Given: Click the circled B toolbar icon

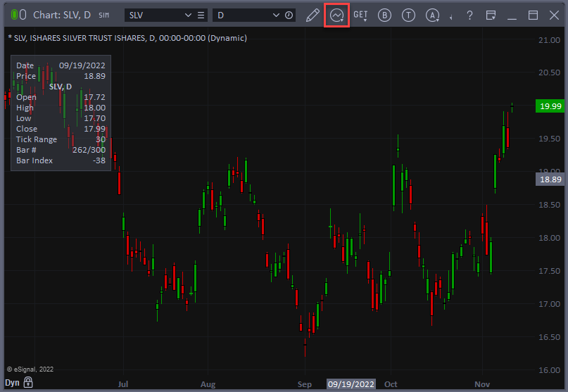Looking at the screenshot, I should 384,15.
